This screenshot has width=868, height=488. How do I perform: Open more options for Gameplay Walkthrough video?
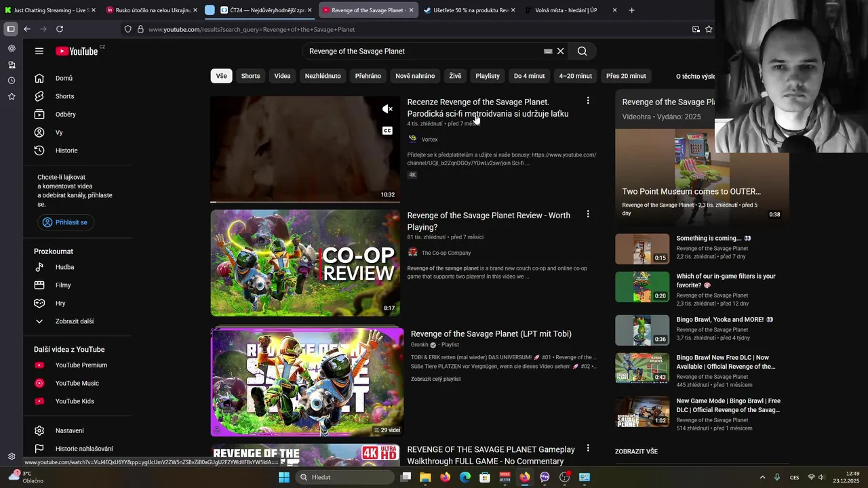588,448
